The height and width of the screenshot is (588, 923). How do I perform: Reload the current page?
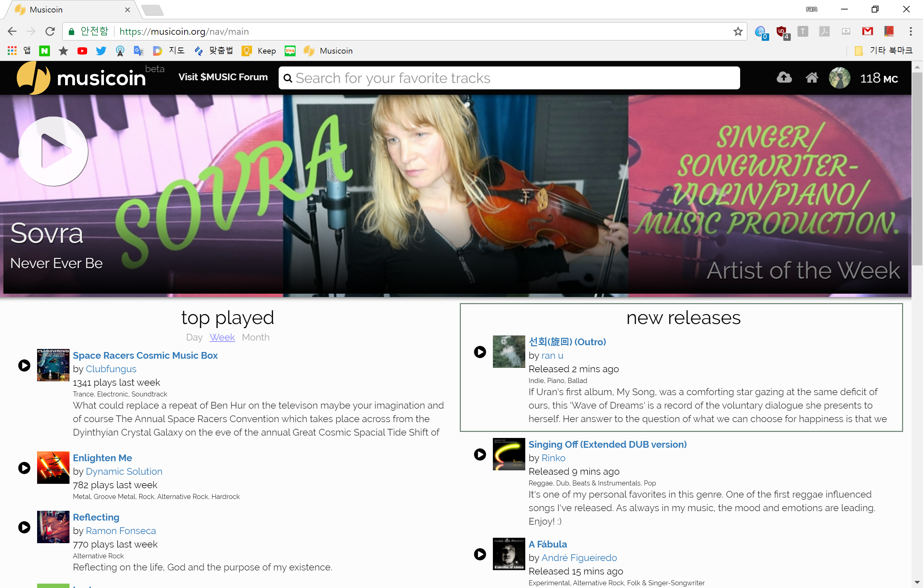[x=50, y=31]
